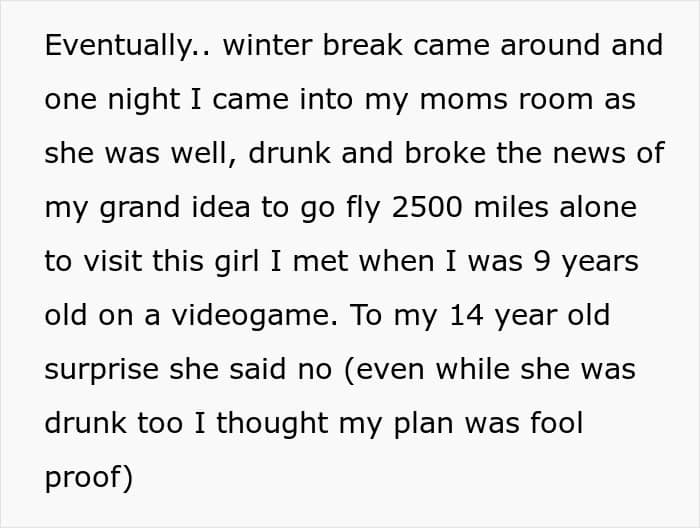The image size is (700, 528).
Task: Click the word "winter" in first line
Action: click(x=267, y=45)
